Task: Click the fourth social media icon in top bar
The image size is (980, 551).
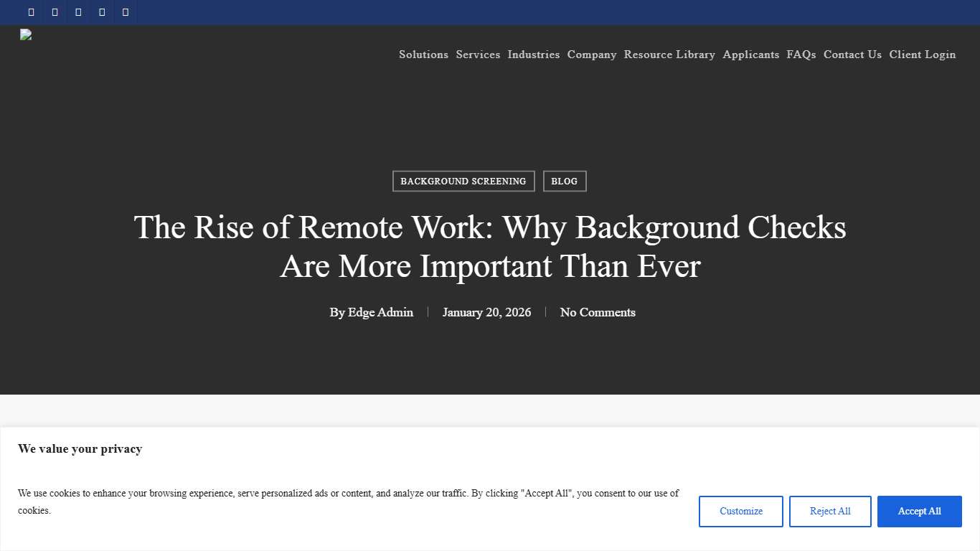Action: click(x=101, y=12)
